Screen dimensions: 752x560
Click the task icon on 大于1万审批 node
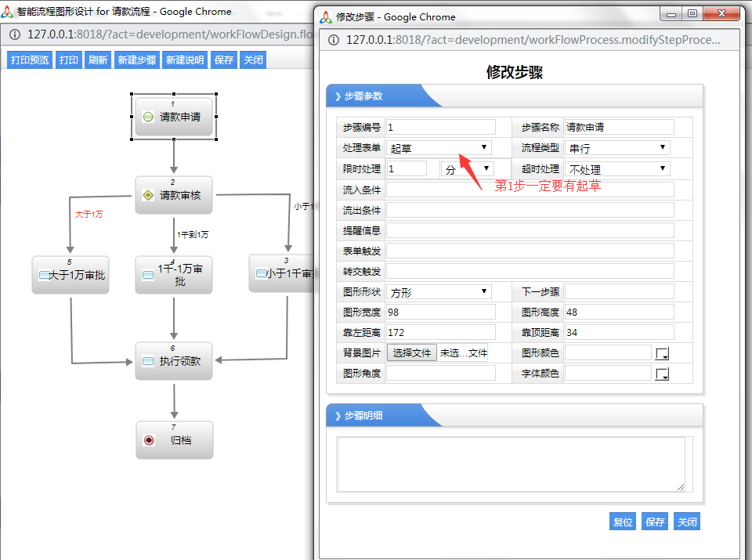click(x=44, y=275)
